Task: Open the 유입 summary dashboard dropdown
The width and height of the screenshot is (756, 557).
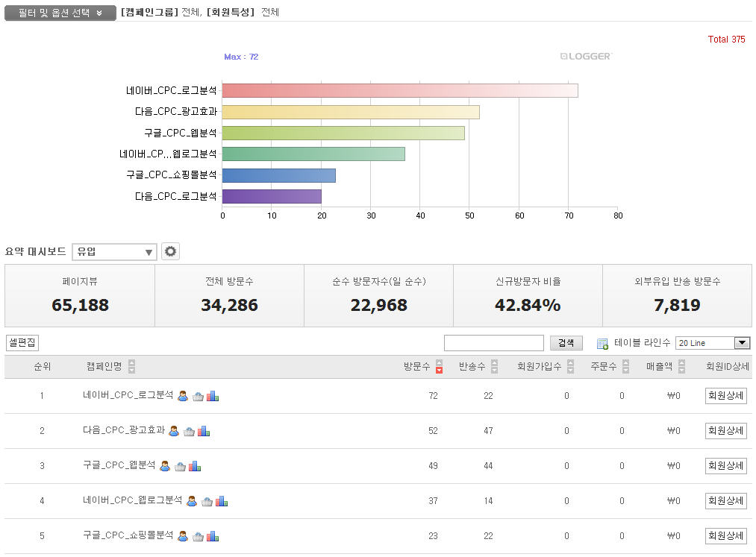Action: coord(114,252)
